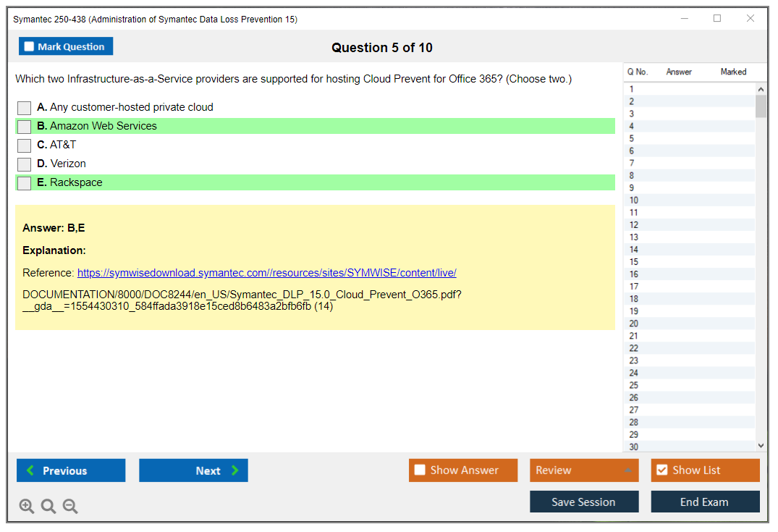Image resolution: width=778 pixels, height=532 pixels.
Task: Toggle the Mark Question checkbox
Action: 30,47
